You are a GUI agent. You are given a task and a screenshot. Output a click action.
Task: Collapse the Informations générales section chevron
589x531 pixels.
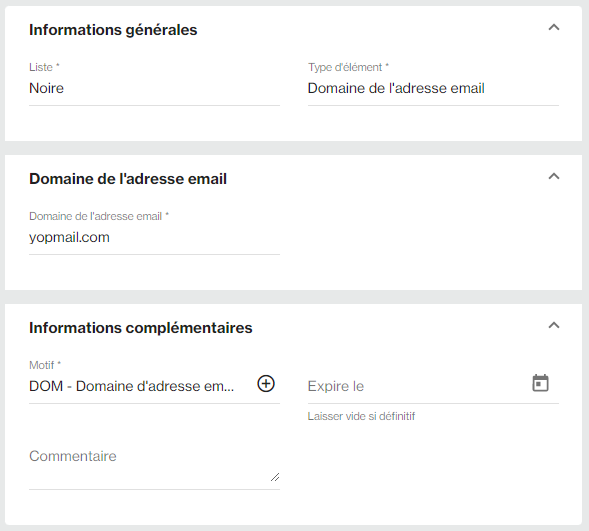[x=554, y=27]
